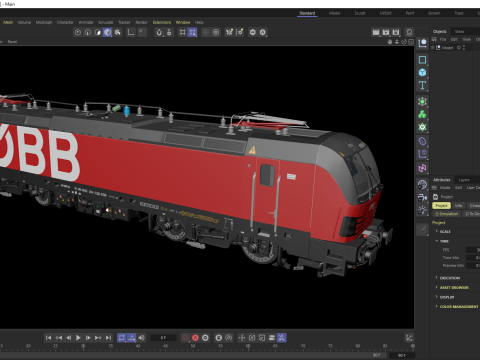The image size is (480, 360).
Task: Click the Axis L-shaped tool icon
Action: [131, 32]
